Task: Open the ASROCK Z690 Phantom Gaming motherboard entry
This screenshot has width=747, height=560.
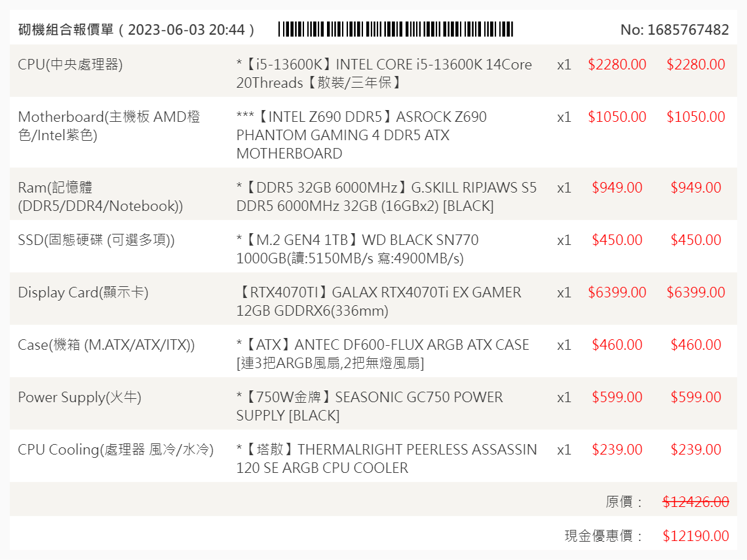Action: click(x=362, y=135)
